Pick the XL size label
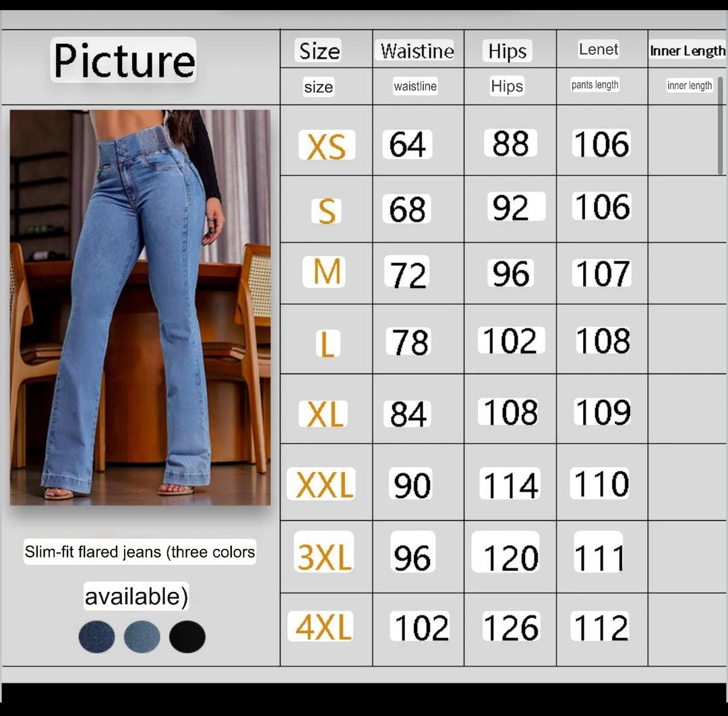 [x=325, y=414]
